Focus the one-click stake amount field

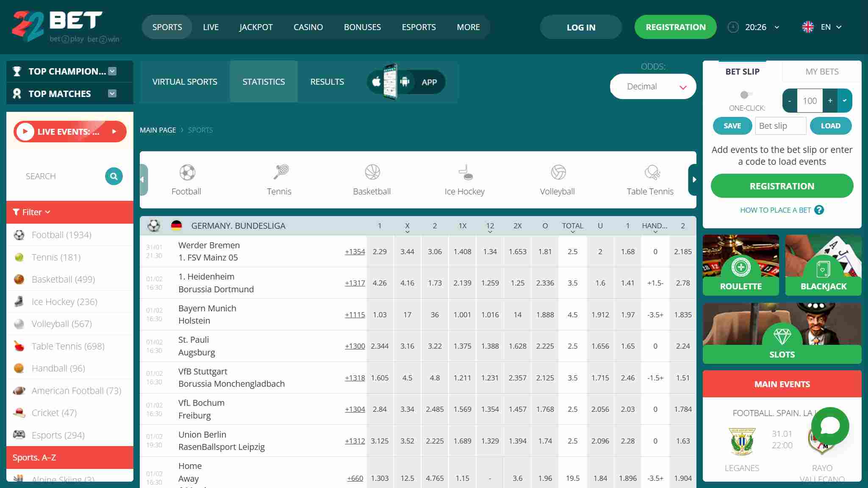pyautogui.click(x=810, y=101)
